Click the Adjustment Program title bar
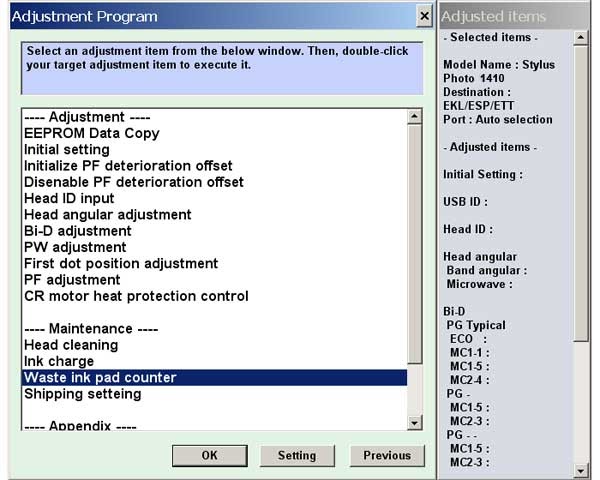This screenshot has height=480, width=600. coord(213,16)
